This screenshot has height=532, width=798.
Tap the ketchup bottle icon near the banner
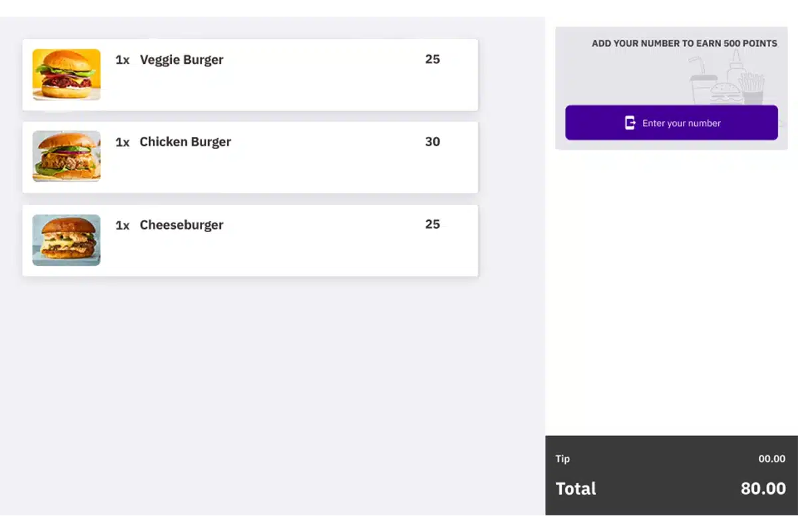point(735,70)
